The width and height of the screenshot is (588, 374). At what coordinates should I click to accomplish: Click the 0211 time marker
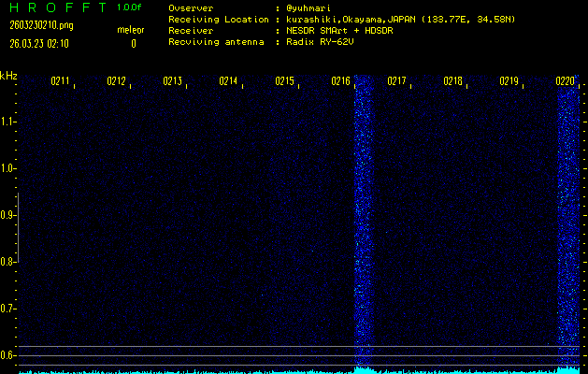pos(60,81)
